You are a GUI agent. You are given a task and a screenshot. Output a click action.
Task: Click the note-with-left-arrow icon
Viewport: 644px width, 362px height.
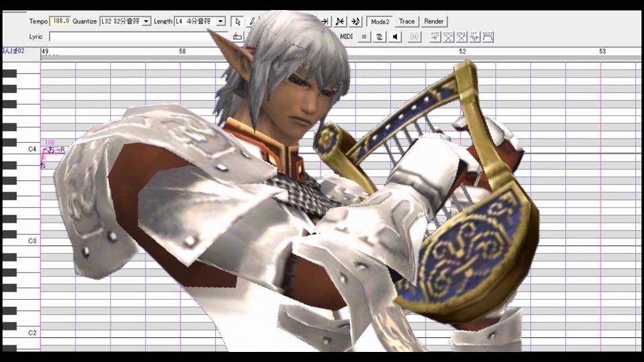click(340, 21)
